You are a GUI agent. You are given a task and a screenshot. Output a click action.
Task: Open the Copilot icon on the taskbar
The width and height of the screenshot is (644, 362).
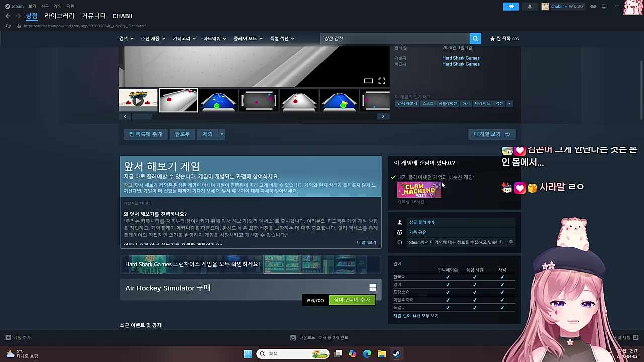click(x=352, y=354)
